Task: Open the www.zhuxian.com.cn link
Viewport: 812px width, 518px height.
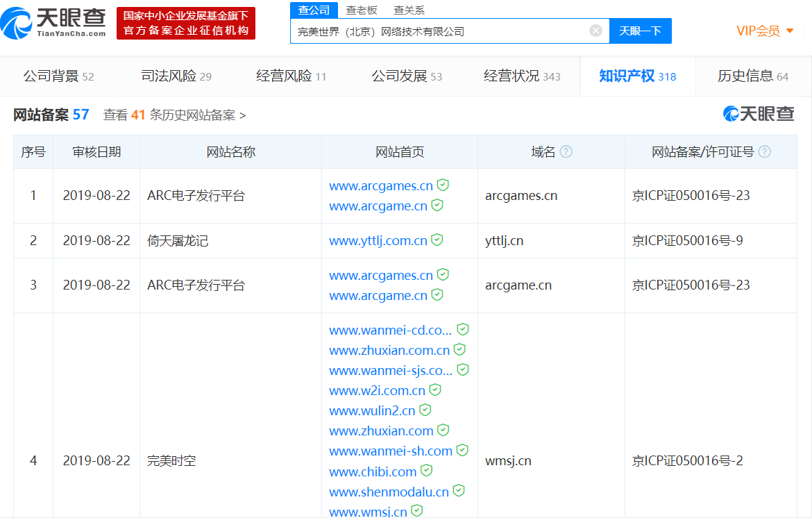Action: (389, 351)
